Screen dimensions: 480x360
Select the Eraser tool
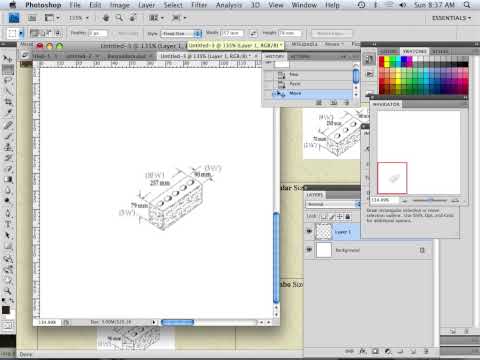point(7,169)
